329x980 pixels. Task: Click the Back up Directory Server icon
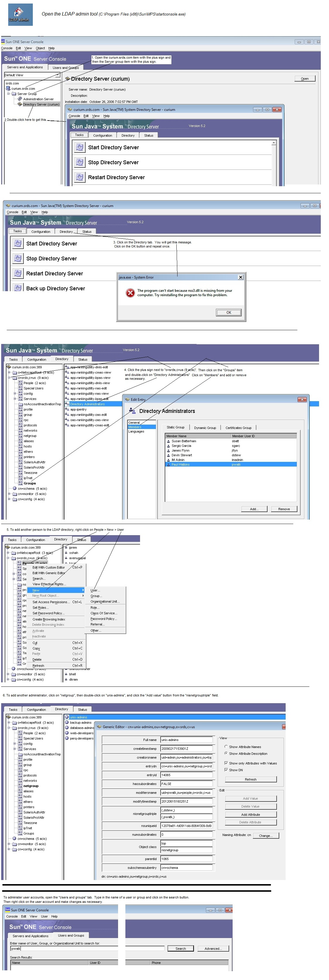click(x=17, y=288)
